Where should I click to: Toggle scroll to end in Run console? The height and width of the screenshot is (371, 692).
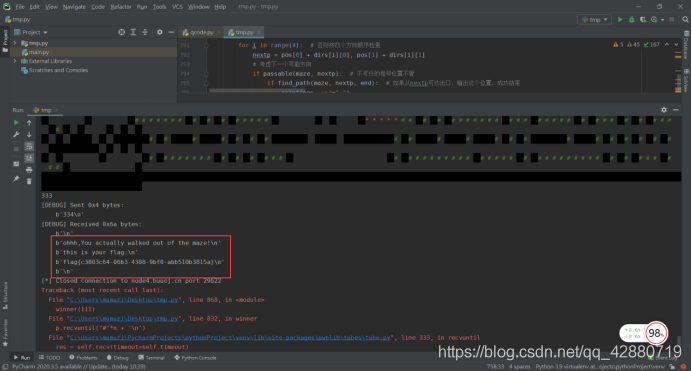pyautogui.click(x=29, y=158)
